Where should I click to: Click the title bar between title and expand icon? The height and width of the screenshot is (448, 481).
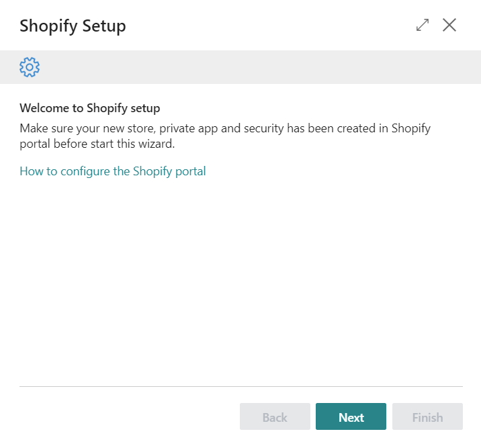(x=269, y=26)
